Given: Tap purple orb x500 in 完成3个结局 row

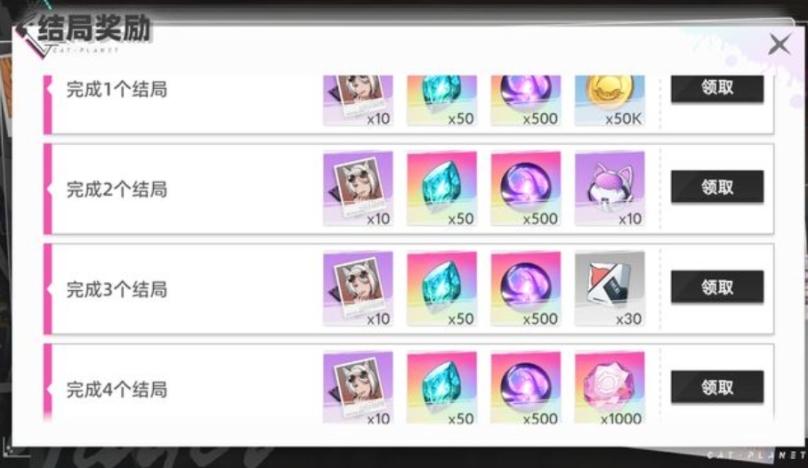Looking at the screenshot, I should click(x=526, y=288).
